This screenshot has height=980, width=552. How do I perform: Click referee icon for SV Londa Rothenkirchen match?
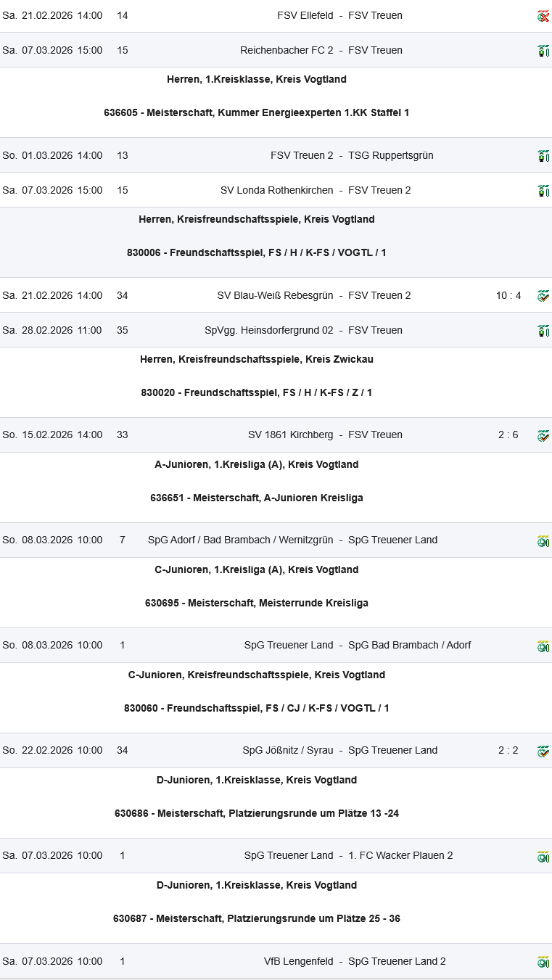(x=543, y=191)
